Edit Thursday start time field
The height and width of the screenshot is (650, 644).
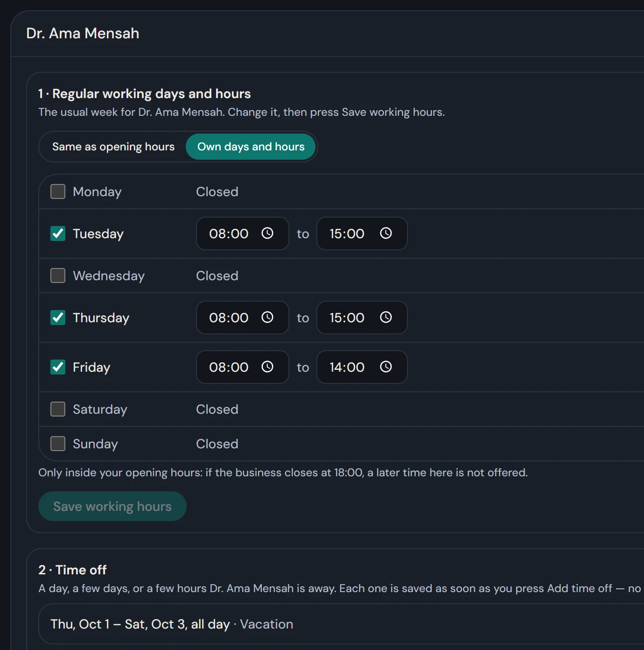pos(243,318)
